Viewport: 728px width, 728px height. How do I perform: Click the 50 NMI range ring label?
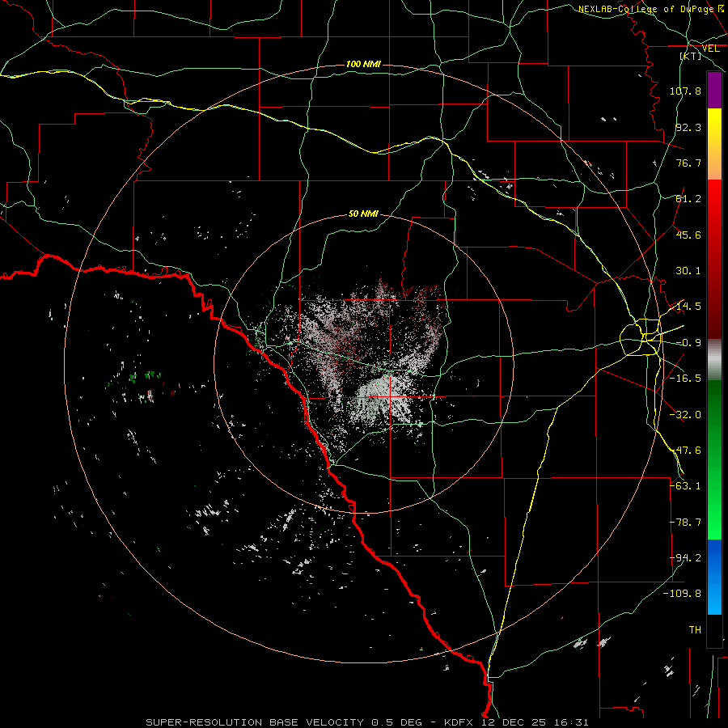[x=363, y=214]
